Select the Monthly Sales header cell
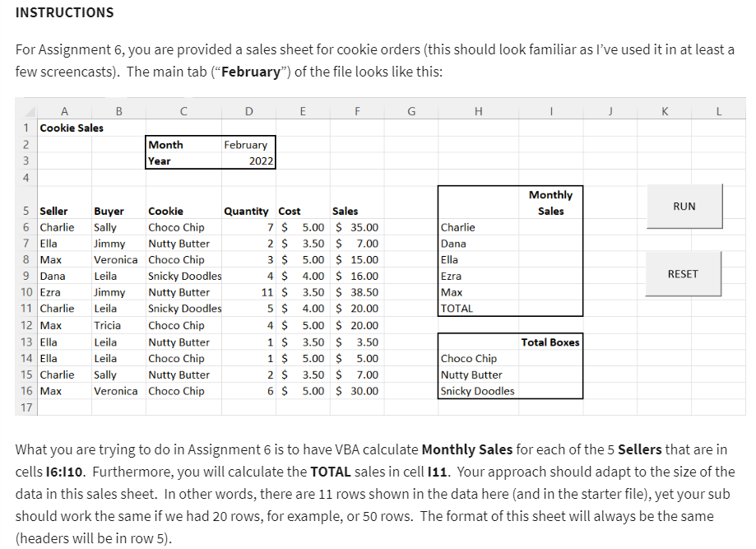The height and width of the screenshot is (549, 756). (550, 202)
